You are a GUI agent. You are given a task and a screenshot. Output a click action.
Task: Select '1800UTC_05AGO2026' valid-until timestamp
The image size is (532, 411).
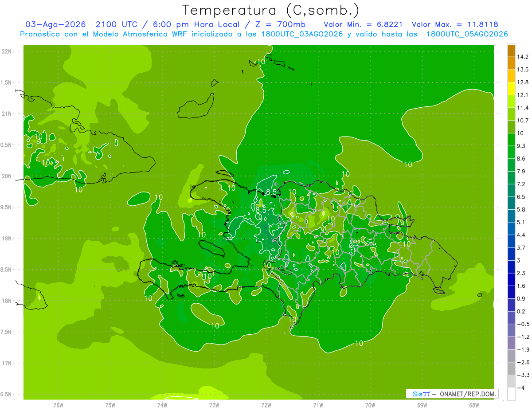click(x=467, y=34)
